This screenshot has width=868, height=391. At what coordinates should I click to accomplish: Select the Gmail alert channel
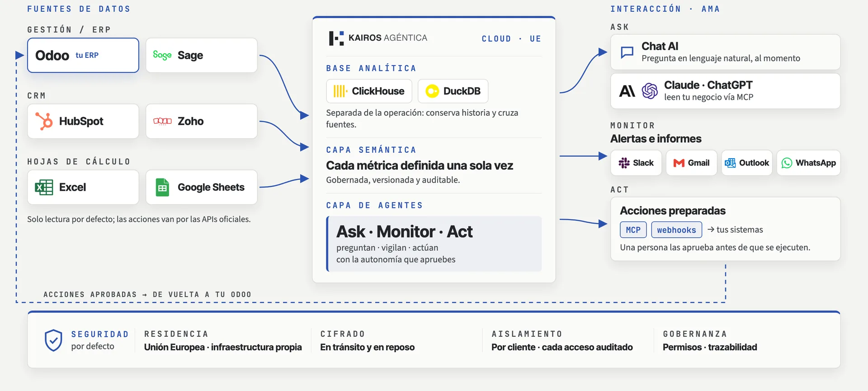(692, 163)
